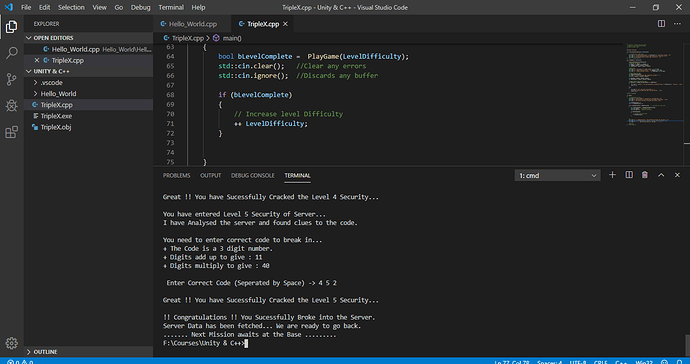Click line number 71 in gutter
The image size is (690, 364).
tap(170, 123)
